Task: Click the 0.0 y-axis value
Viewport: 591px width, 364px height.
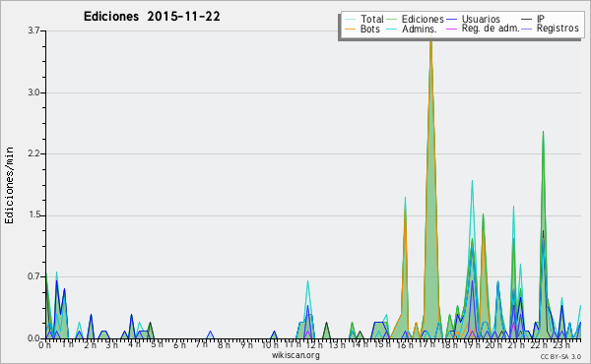Action: point(33,338)
